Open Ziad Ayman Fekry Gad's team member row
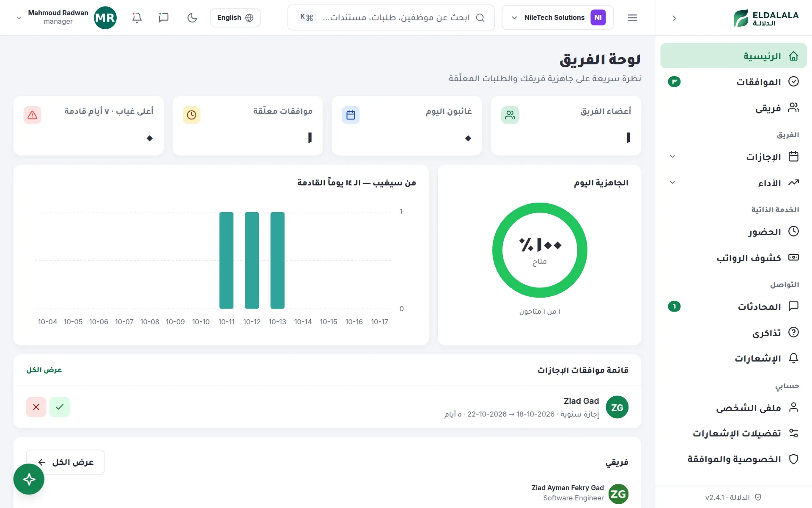This screenshot has height=508, width=812. (x=327, y=493)
